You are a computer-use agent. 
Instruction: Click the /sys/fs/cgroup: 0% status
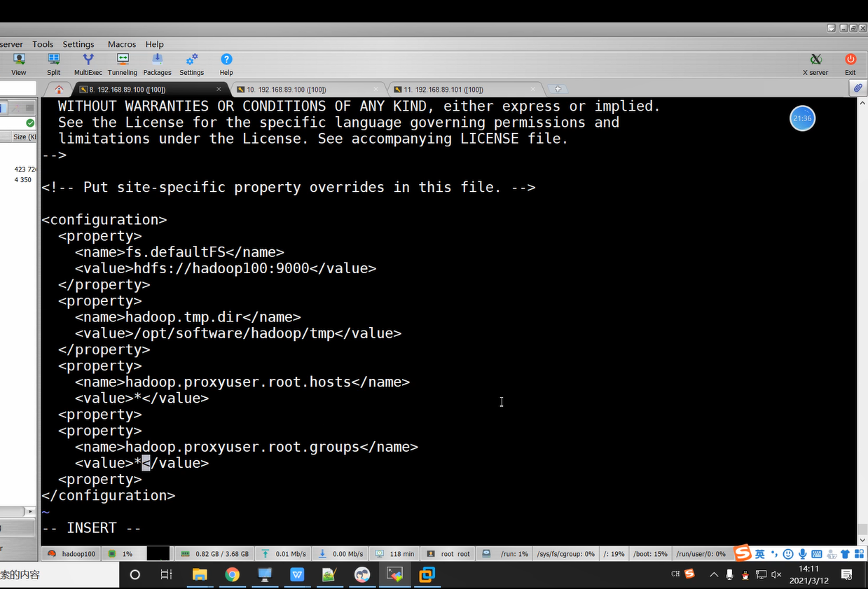pos(566,554)
